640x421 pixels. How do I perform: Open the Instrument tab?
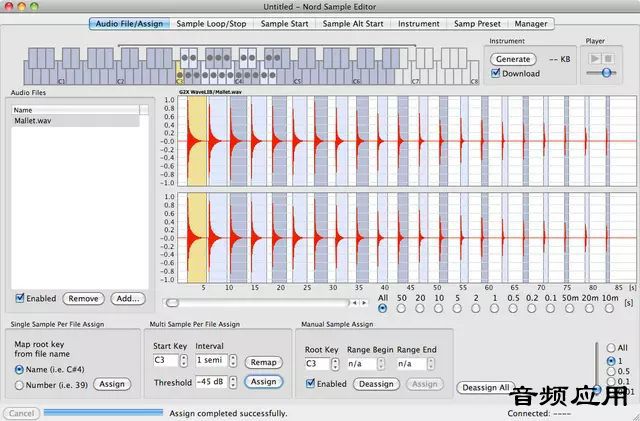coord(419,24)
